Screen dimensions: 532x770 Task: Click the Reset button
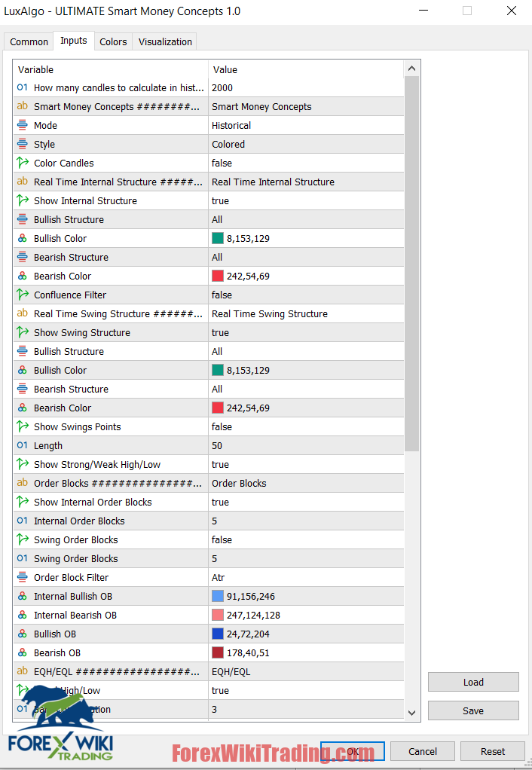[x=493, y=751]
